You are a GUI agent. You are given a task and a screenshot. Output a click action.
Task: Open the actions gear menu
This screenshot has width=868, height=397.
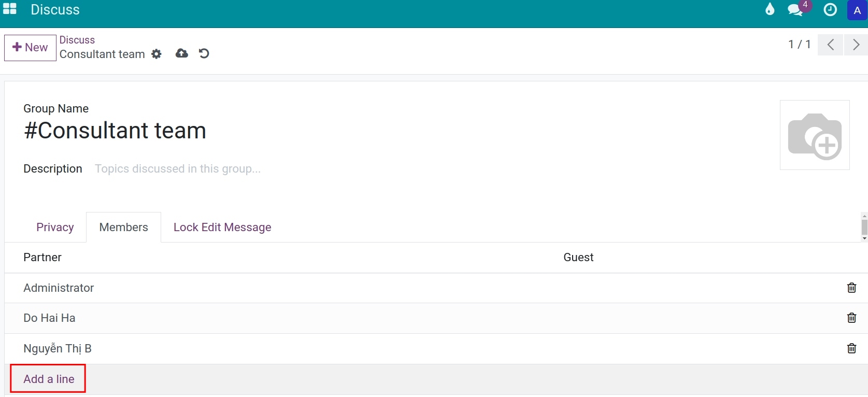[x=156, y=54]
